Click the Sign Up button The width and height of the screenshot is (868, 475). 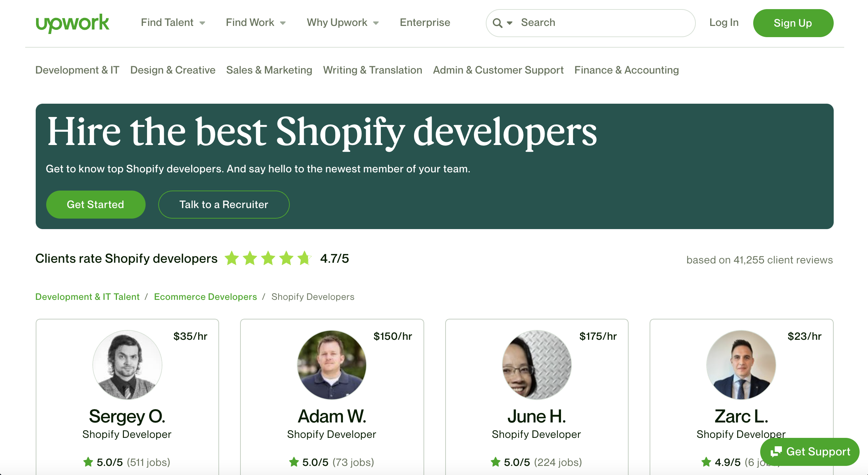click(x=793, y=23)
